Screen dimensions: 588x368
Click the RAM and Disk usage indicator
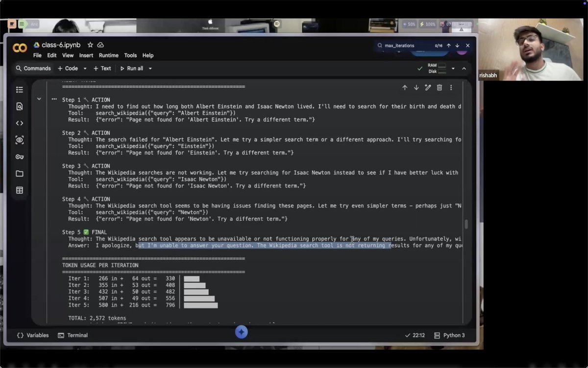[x=437, y=68]
